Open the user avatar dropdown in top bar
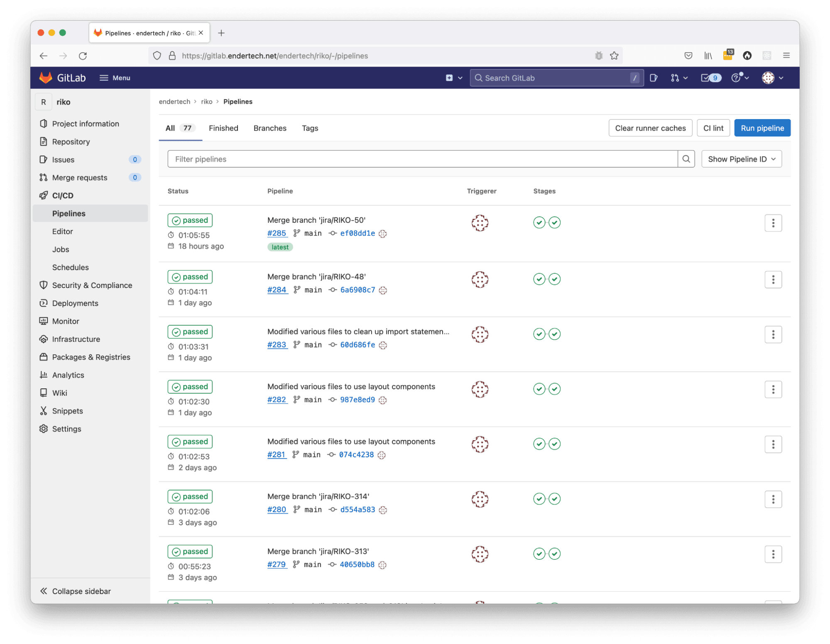 tap(772, 78)
